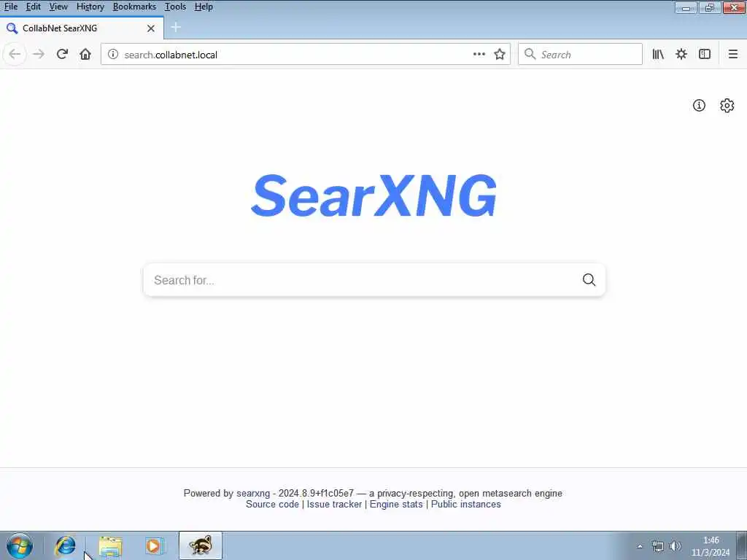Show site information for search.collabnet.local

click(x=113, y=54)
